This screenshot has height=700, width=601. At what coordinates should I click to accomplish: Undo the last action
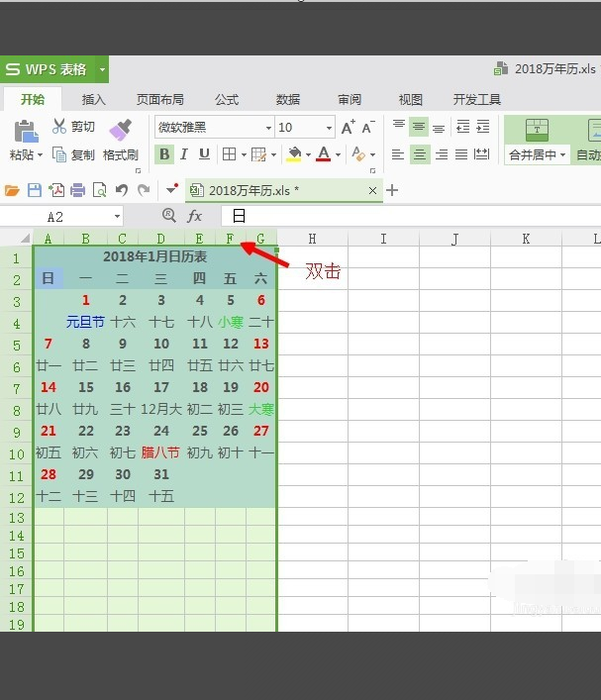122,190
